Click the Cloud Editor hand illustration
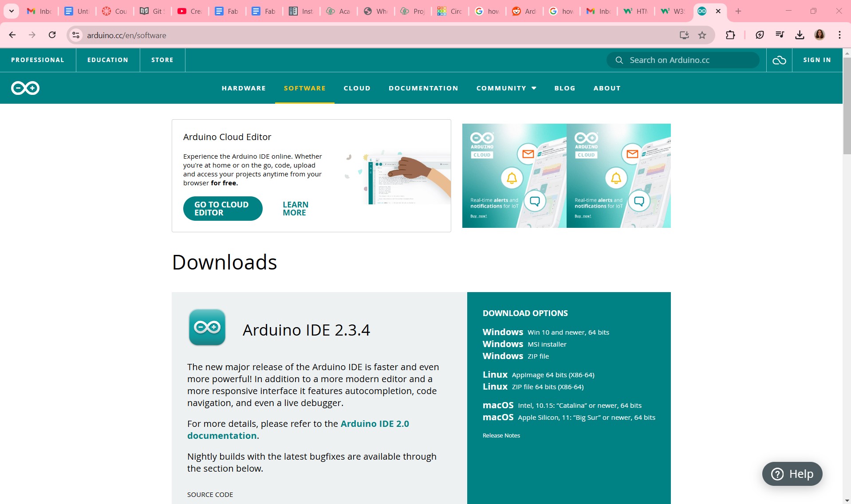Screen dimensions: 851x504 (x=398, y=177)
